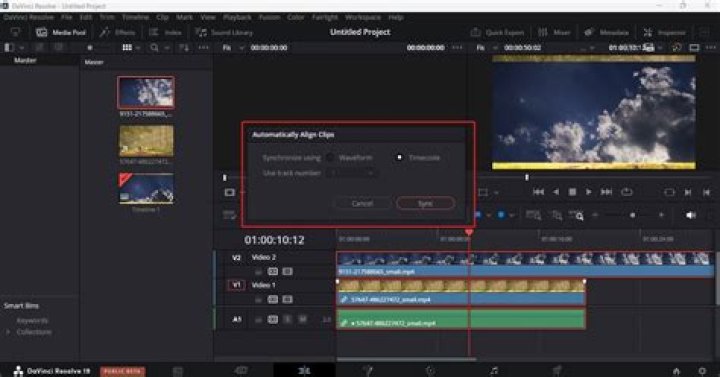Select Timecode synchronization option

(399, 158)
